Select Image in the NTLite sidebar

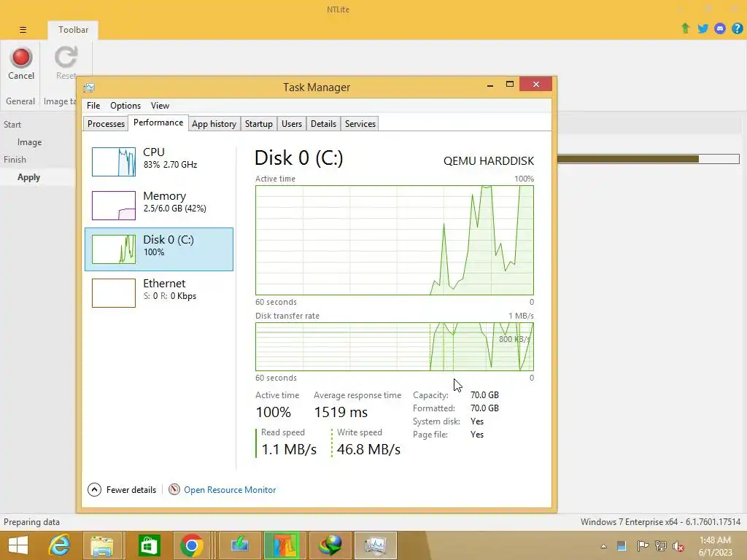(x=29, y=142)
